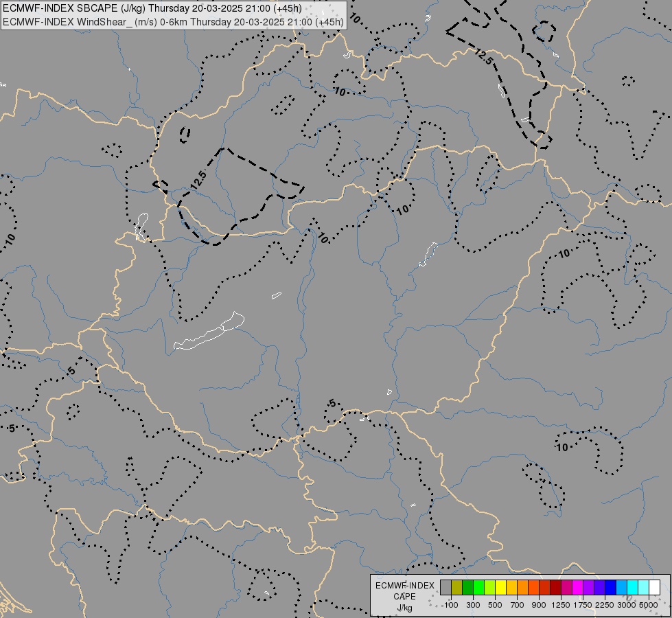Click the legend tick label 1750
The width and height of the screenshot is (672, 618).
pyautogui.click(x=583, y=605)
